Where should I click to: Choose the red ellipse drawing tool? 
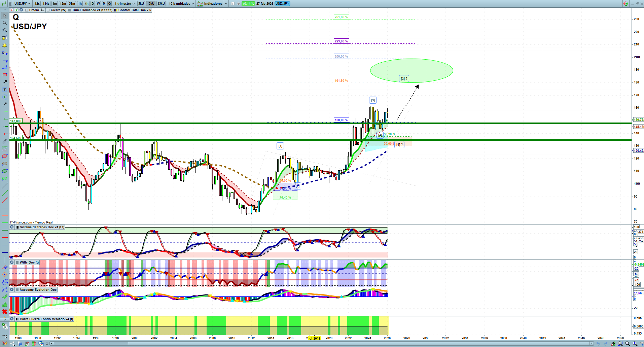pyautogui.click(x=5, y=156)
